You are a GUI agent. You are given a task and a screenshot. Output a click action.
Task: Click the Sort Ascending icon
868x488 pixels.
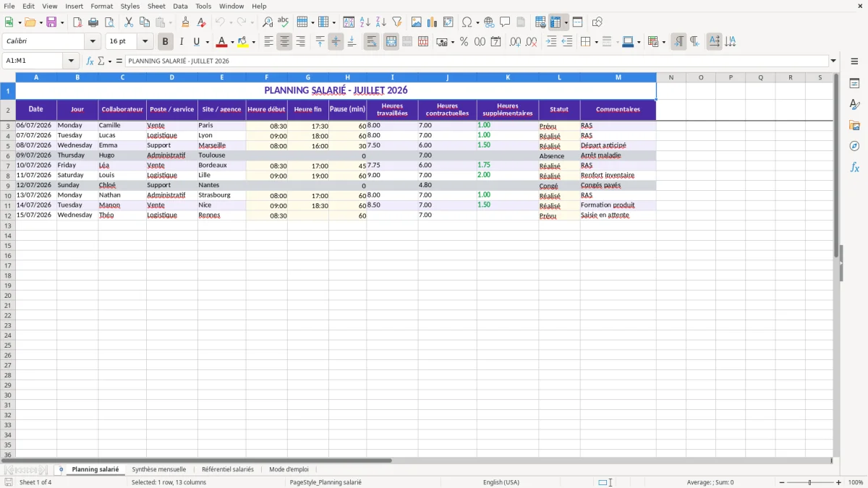point(365,22)
